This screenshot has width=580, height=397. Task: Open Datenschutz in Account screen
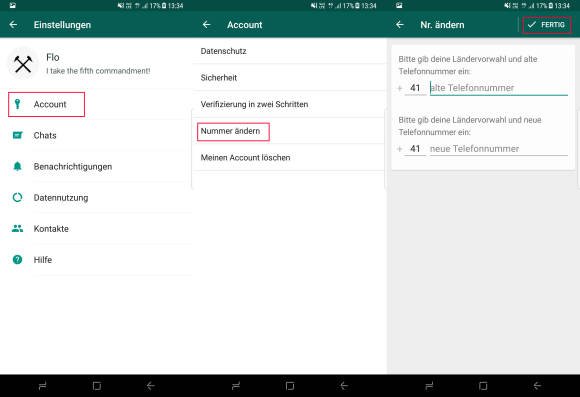tap(290, 51)
